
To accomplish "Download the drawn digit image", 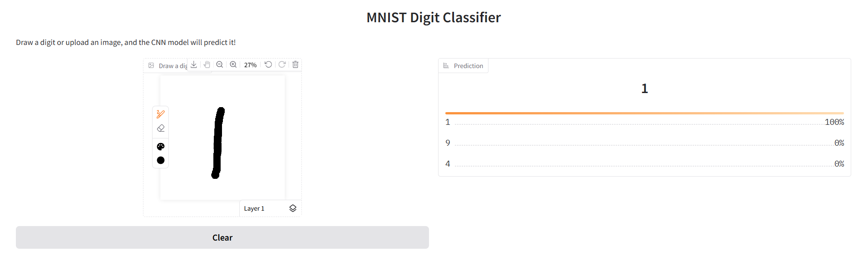I will pos(194,64).
